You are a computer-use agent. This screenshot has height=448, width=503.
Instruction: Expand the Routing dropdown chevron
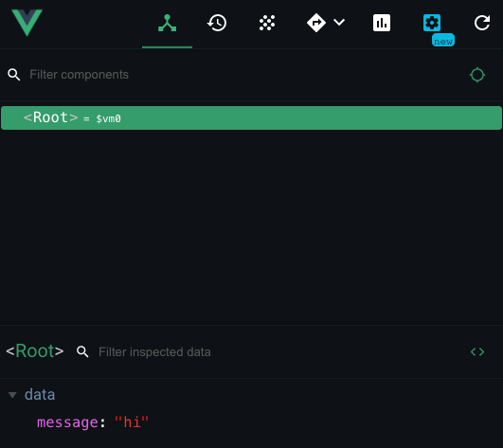tap(339, 22)
